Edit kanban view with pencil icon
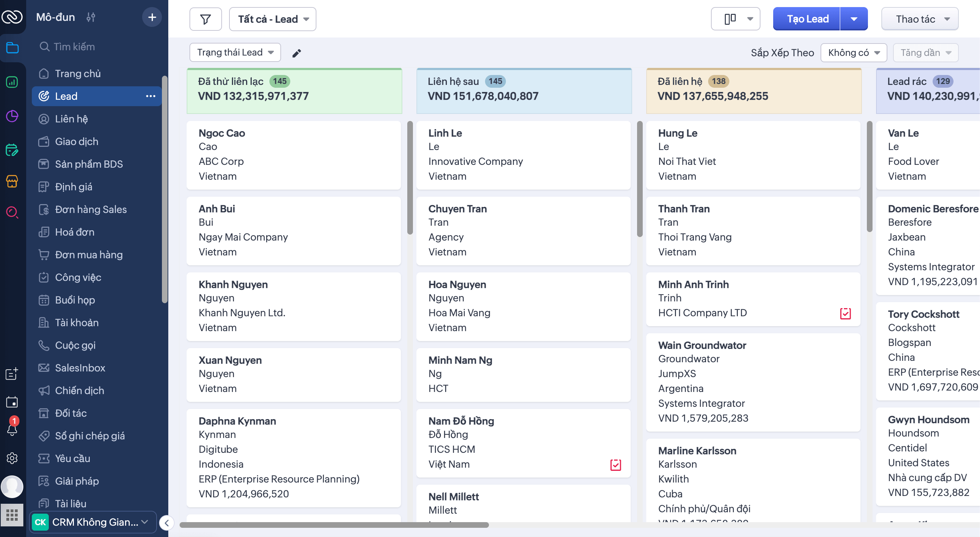Screen dimensions: 980x537 pyautogui.click(x=296, y=53)
